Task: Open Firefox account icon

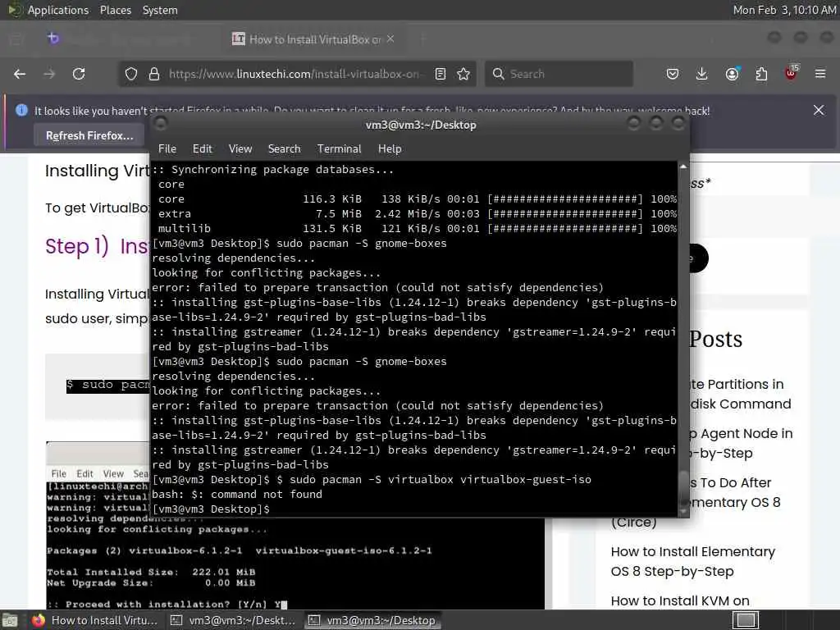Action: click(x=732, y=74)
